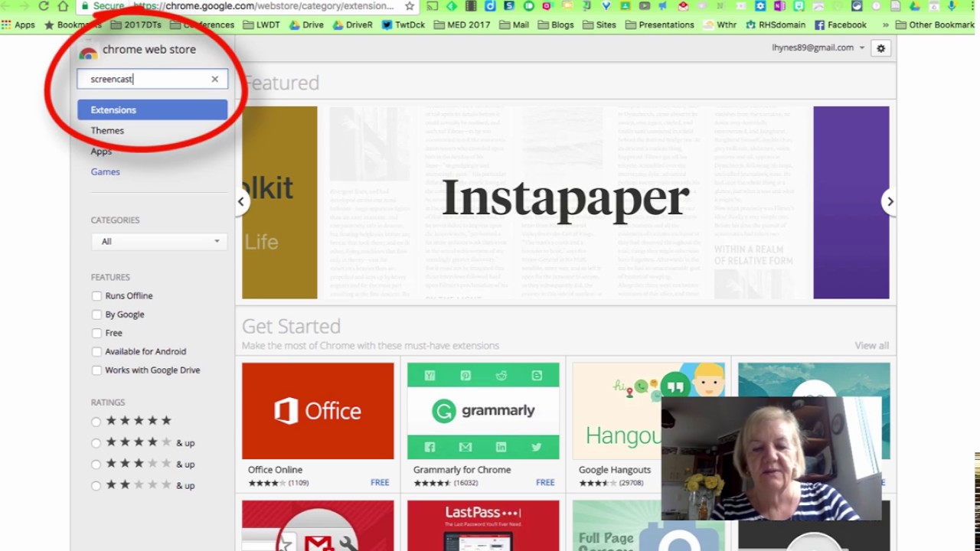The width and height of the screenshot is (980, 551).
Task: Open the LastPass extension tile
Action: (483, 525)
